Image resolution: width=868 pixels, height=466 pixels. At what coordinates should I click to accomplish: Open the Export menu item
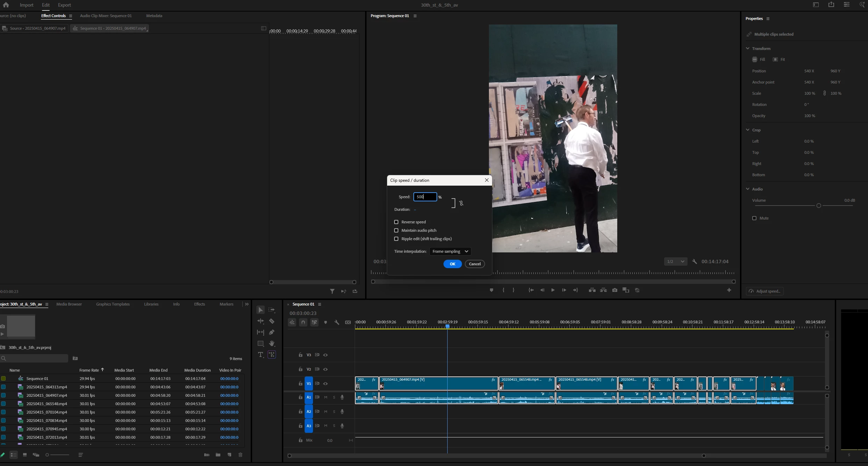pos(64,5)
